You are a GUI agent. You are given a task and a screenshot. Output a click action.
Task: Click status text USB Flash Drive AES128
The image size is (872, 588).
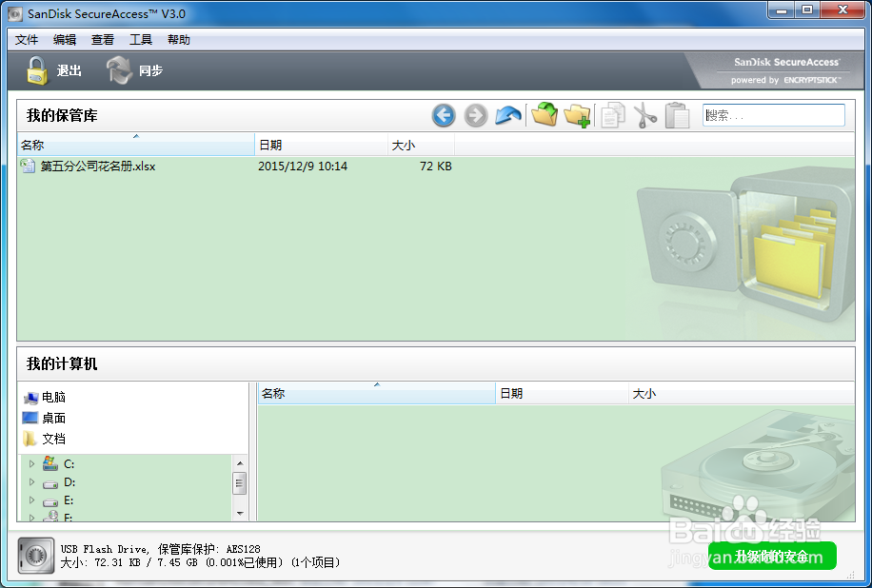160,549
